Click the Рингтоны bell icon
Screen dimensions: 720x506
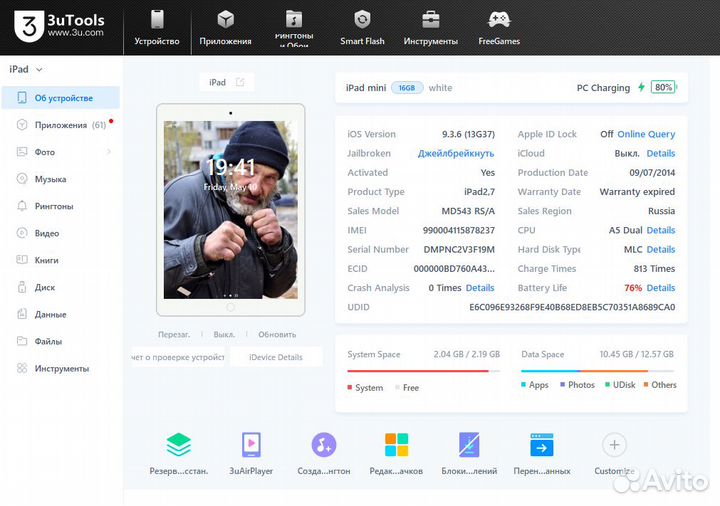22,206
